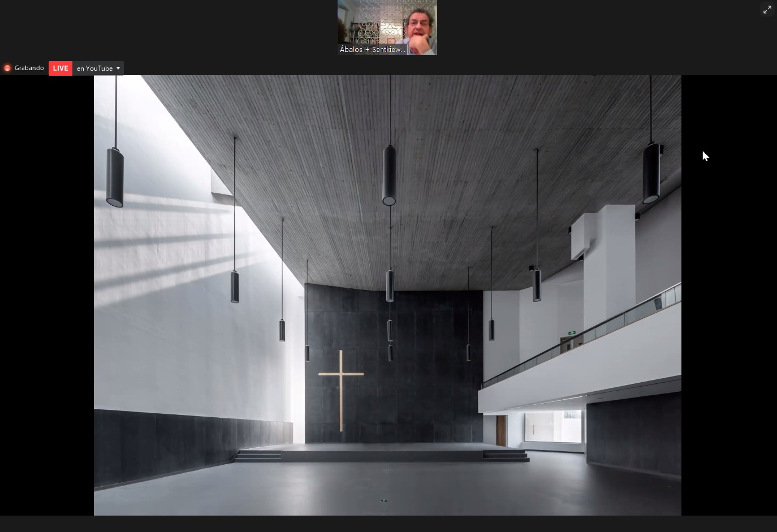This screenshot has width=777, height=532.
Task: Click the left steps of the altar platform
Action: (258, 456)
